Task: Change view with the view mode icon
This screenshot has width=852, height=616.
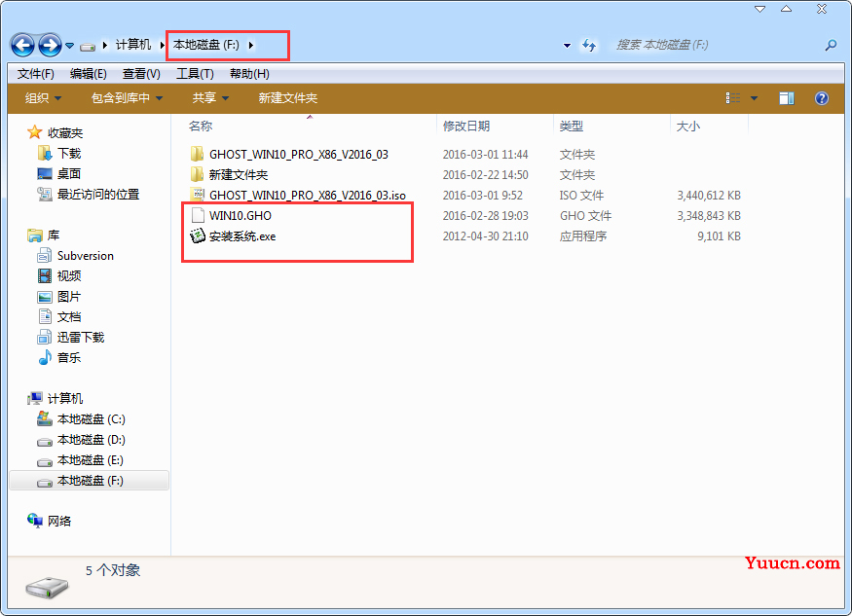Action: [x=733, y=98]
